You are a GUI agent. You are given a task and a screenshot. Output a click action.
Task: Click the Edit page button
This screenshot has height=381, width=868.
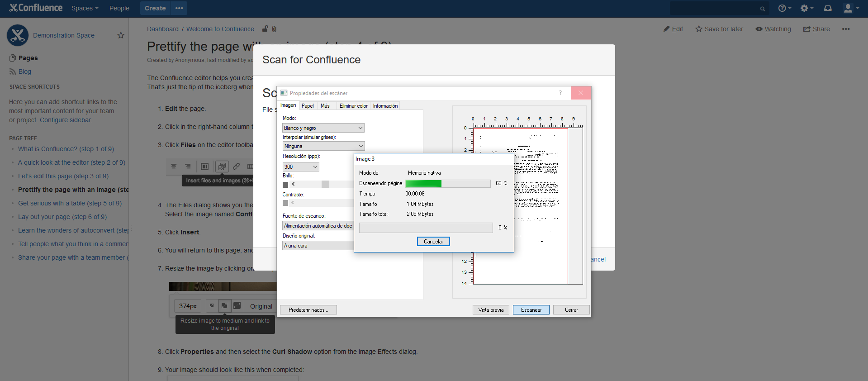click(674, 29)
